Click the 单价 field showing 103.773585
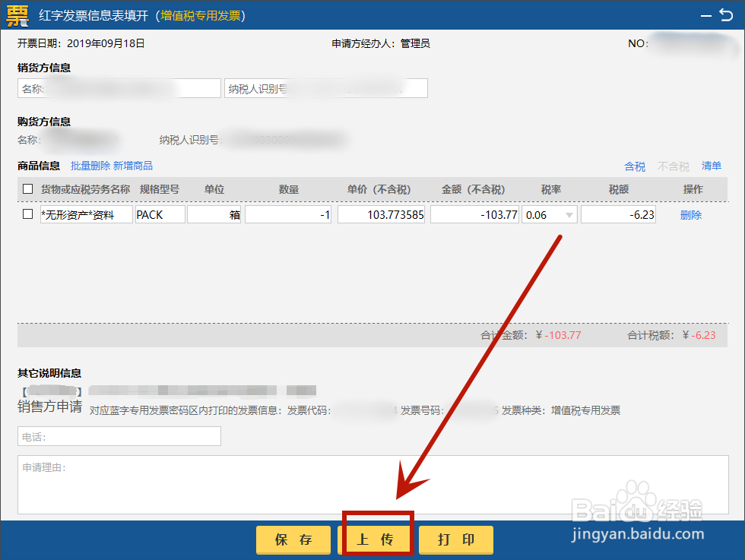 380,214
